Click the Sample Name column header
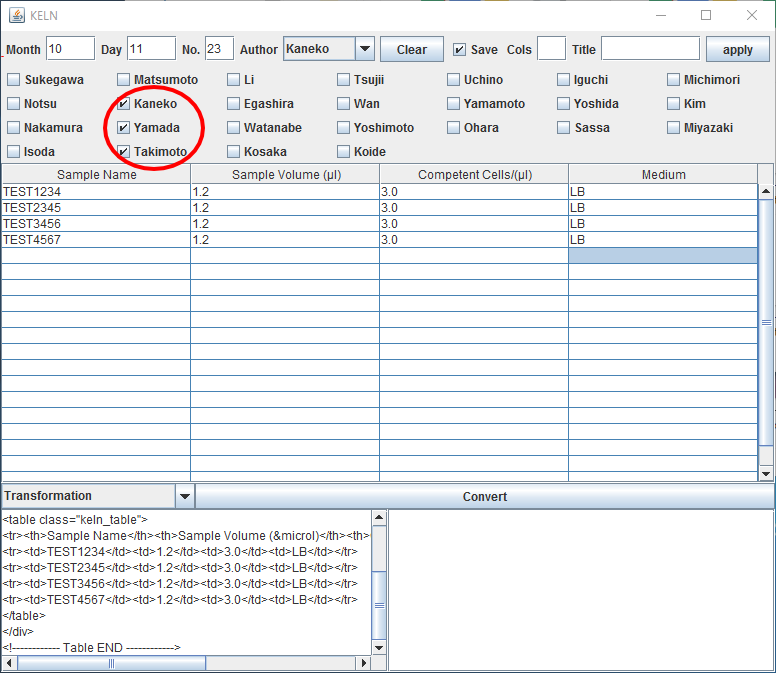This screenshot has width=776, height=673. point(97,174)
